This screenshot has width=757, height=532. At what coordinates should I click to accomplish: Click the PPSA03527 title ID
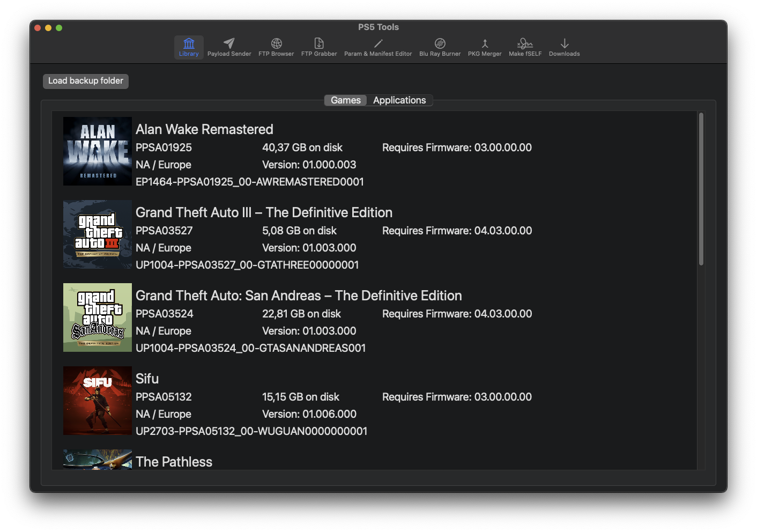164,231
